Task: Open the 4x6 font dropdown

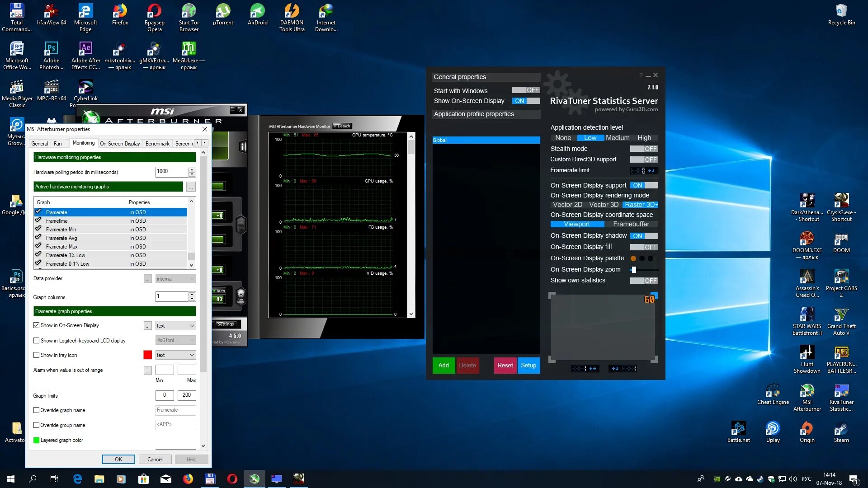Action: 175,340
